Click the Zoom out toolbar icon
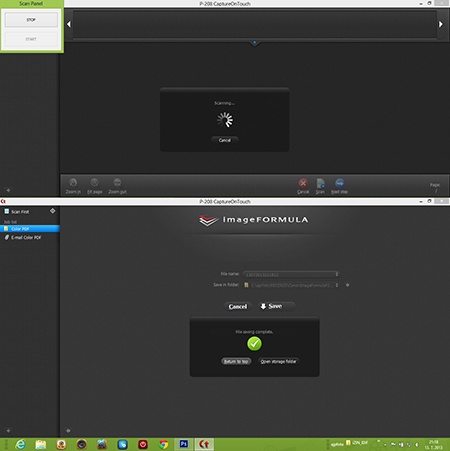The image size is (450, 451). [117, 182]
